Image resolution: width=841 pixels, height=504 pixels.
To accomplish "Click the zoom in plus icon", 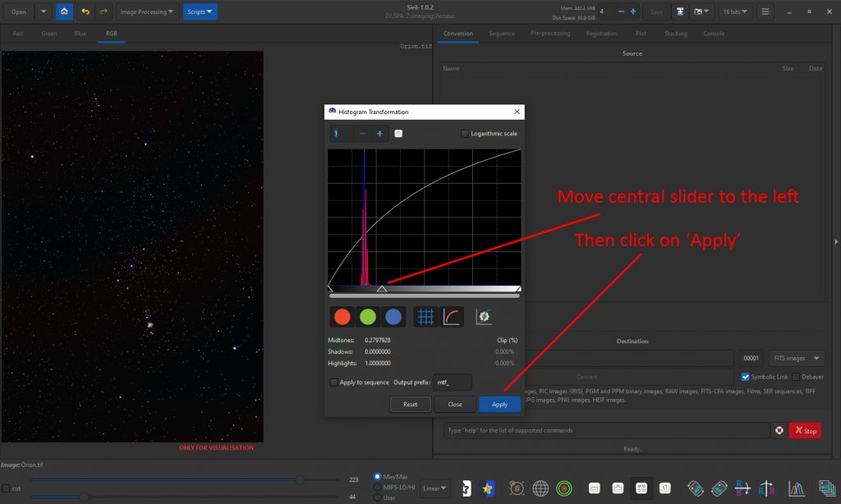I will coord(618,488).
